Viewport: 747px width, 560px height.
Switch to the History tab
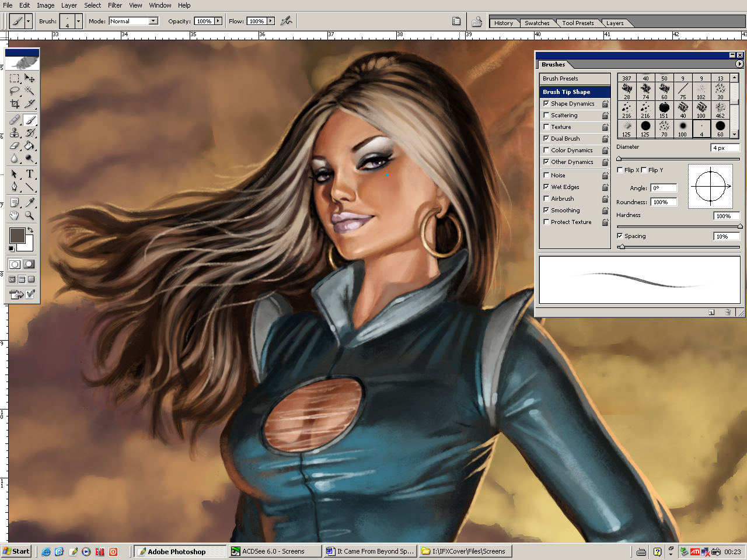(x=504, y=23)
